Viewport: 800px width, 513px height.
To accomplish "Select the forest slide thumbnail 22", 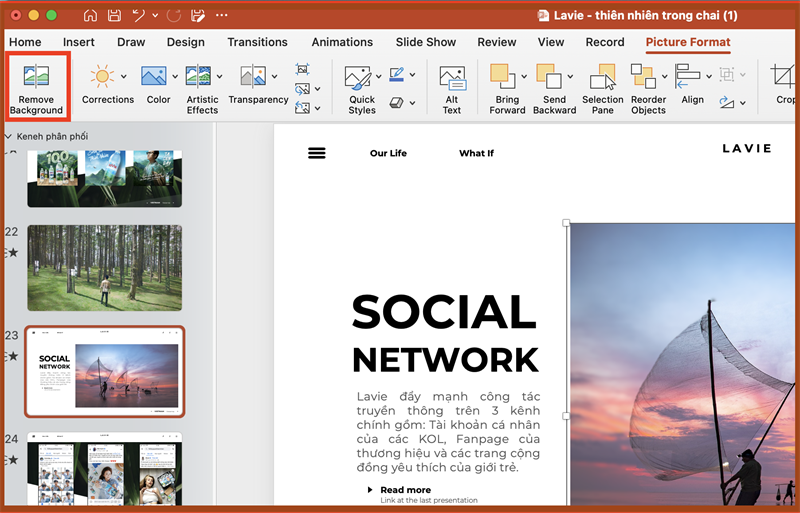I will point(104,267).
